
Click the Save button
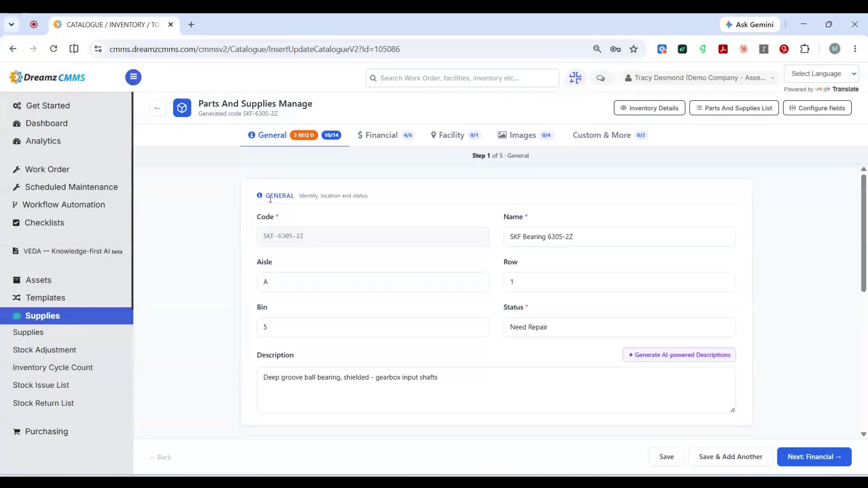point(666,457)
